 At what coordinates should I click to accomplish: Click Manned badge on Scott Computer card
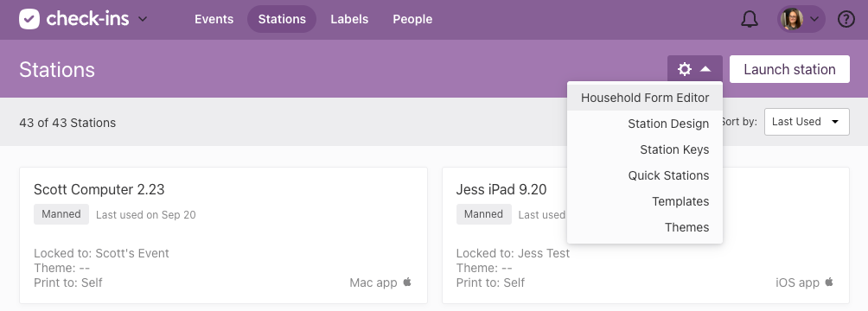61,214
